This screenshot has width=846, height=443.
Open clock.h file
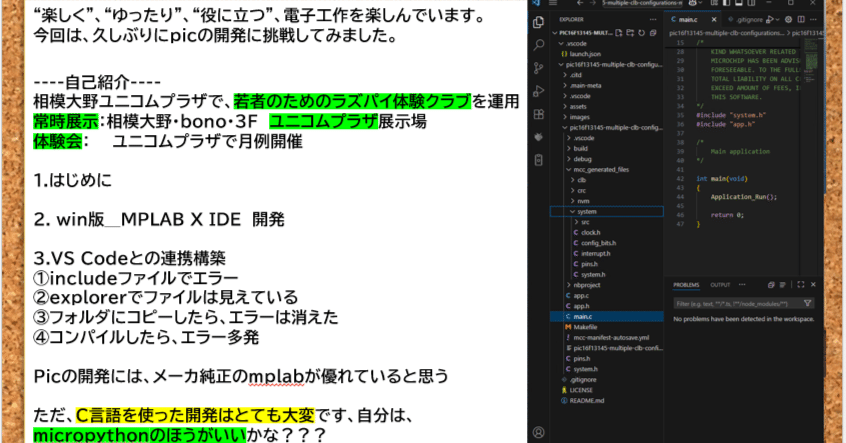(x=606, y=233)
